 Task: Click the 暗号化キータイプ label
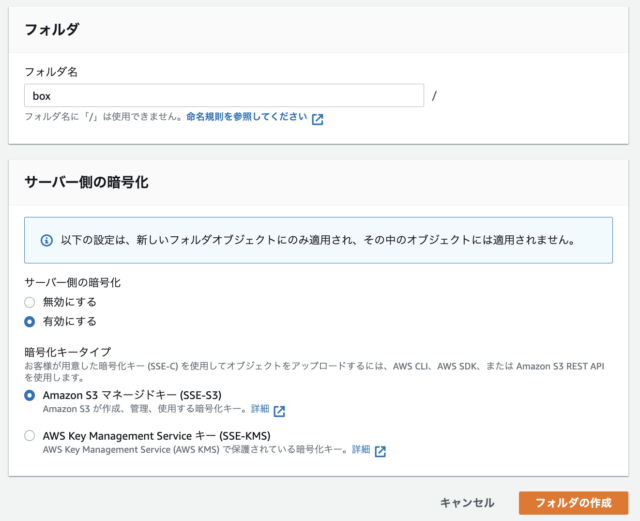coord(68,352)
